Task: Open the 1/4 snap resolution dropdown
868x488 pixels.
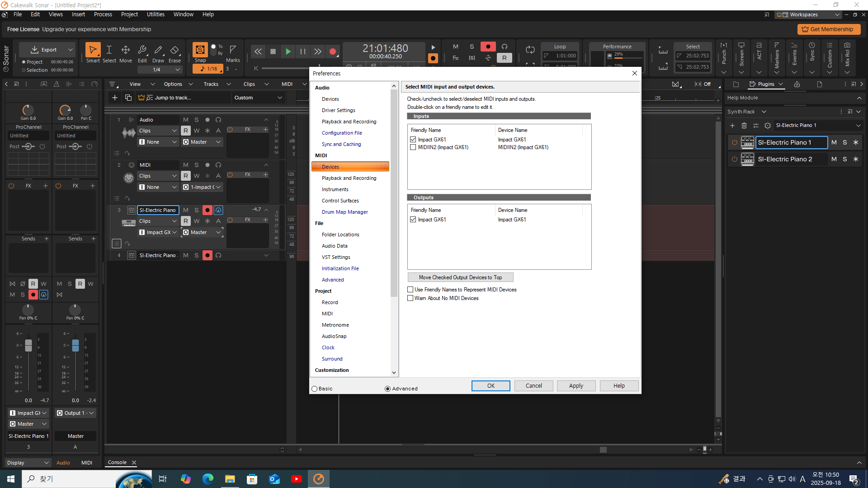Action: (x=160, y=70)
